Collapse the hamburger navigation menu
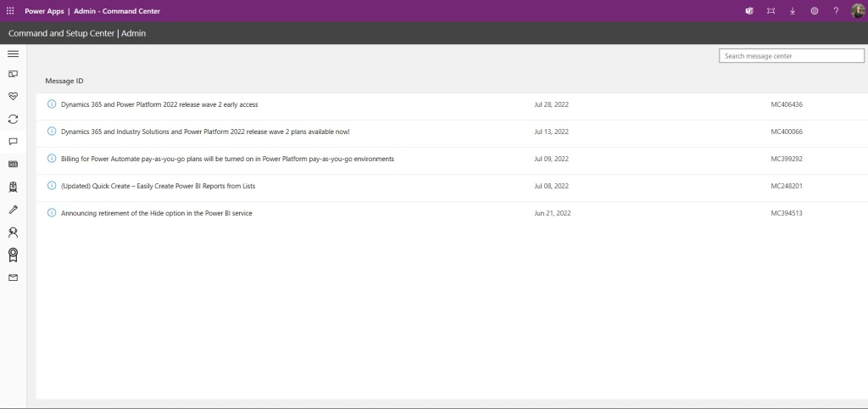The height and width of the screenshot is (409, 868). (13, 53)
